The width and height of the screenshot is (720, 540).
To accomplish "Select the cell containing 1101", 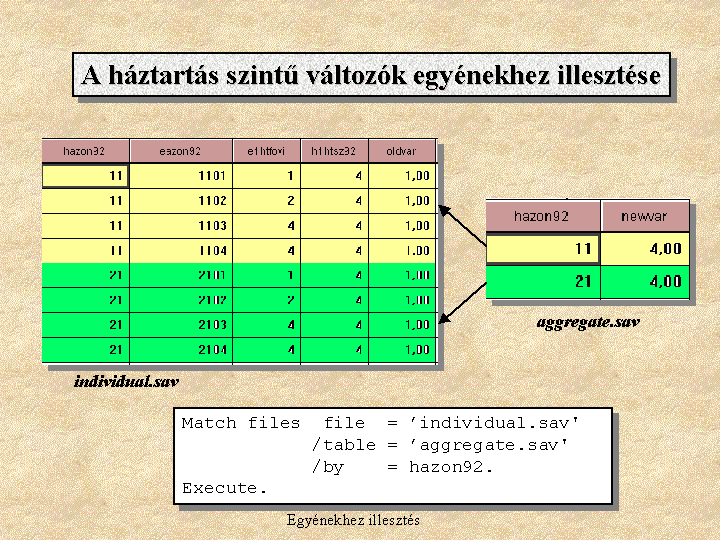I will pos(181,176).
